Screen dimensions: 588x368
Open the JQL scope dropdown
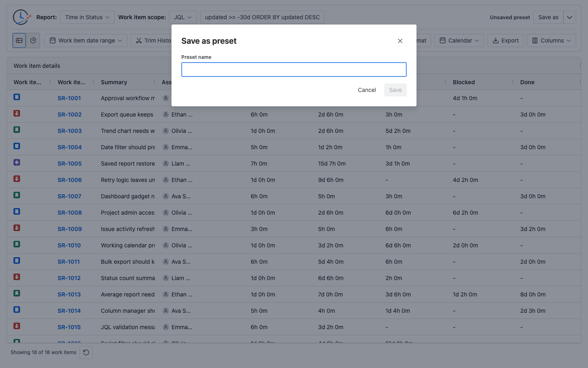[183, 17]
